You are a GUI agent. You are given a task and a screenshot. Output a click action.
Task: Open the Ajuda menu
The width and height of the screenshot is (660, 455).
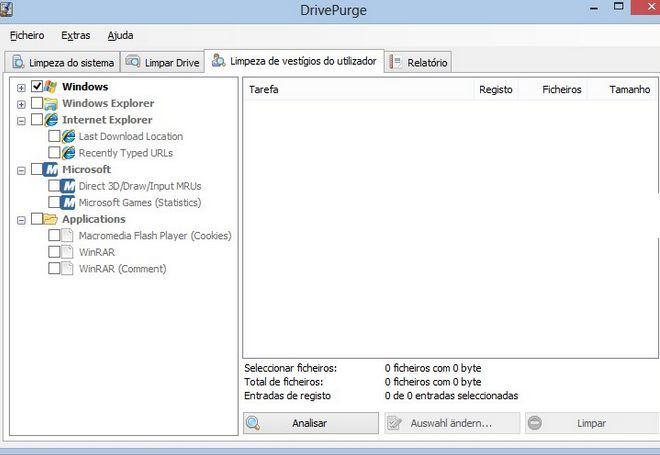120,35
